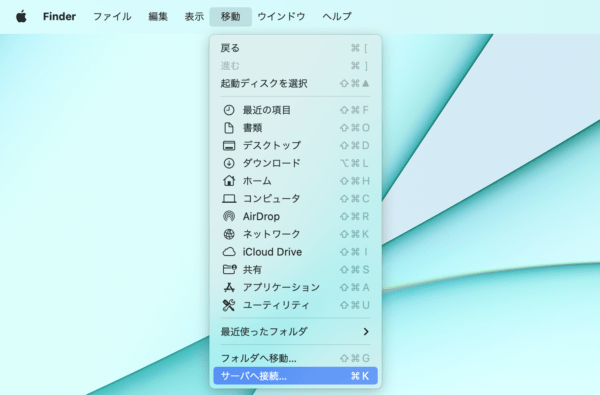This screenshot has height=395, width=600.
Task: Open the ファイル menu
Action: pos(112,16)
